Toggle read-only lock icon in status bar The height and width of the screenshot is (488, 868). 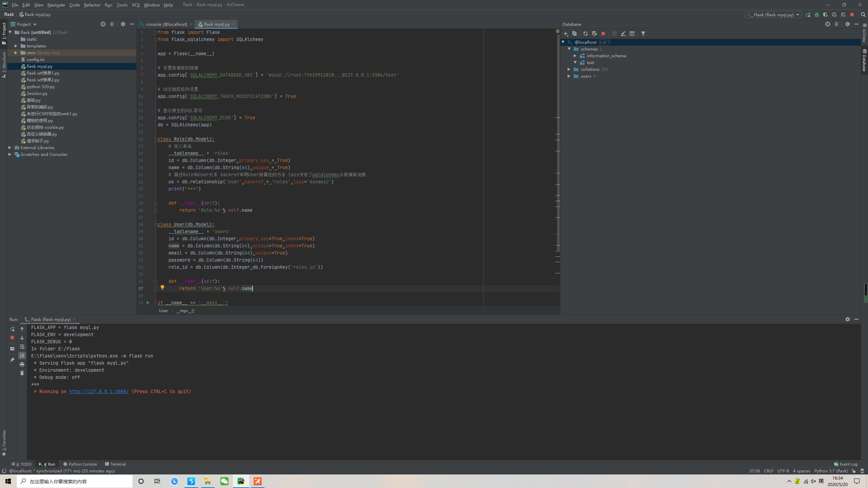pyautogui.click(x=854, y=471)
